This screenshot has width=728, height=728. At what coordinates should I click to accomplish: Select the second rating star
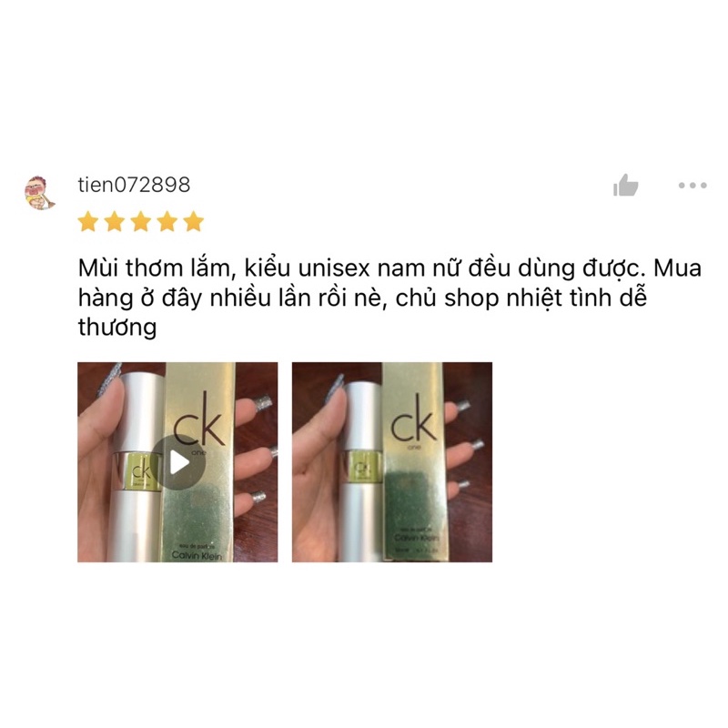(115, 221)
